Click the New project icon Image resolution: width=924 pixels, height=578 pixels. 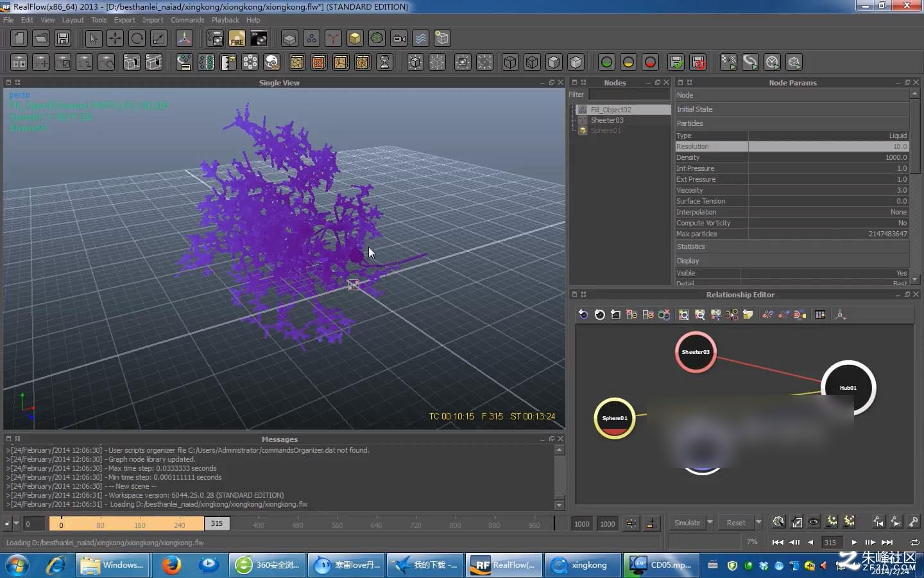click(x=19, y=39)
